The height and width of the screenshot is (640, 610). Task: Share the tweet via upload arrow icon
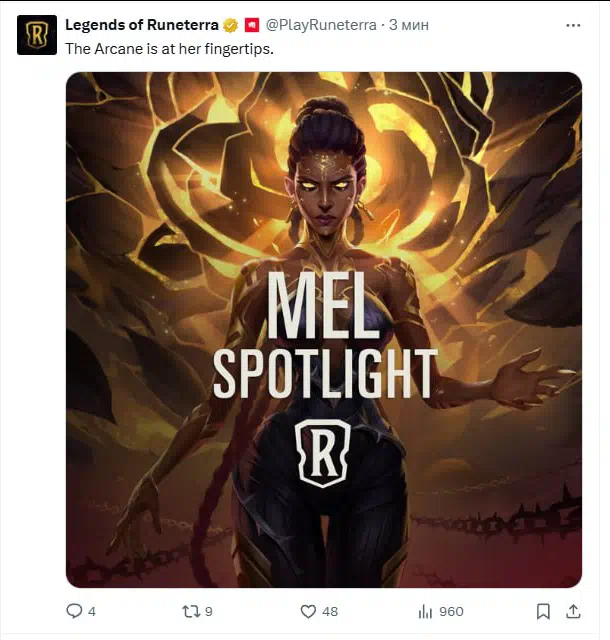[x=573, y=611]
